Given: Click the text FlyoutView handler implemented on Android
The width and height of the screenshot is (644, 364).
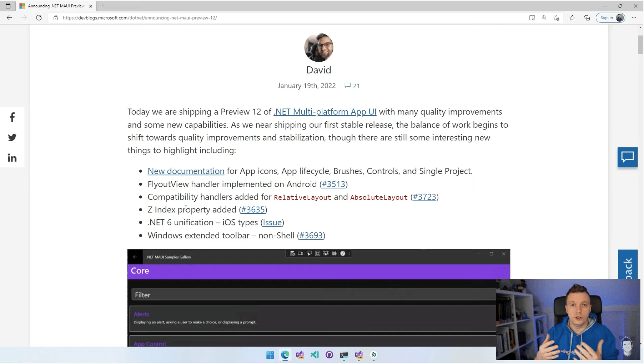Looking at the screenshot, I should (232, 184).
